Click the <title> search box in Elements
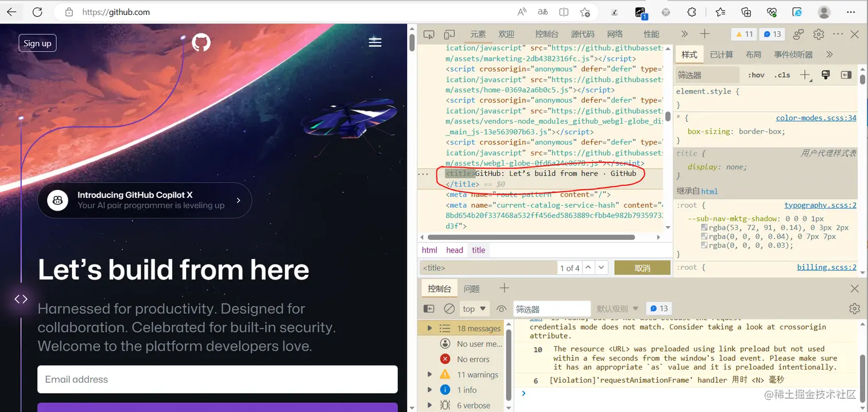The width and height of the screenshot is (868, 412). (x=488, y=268)
